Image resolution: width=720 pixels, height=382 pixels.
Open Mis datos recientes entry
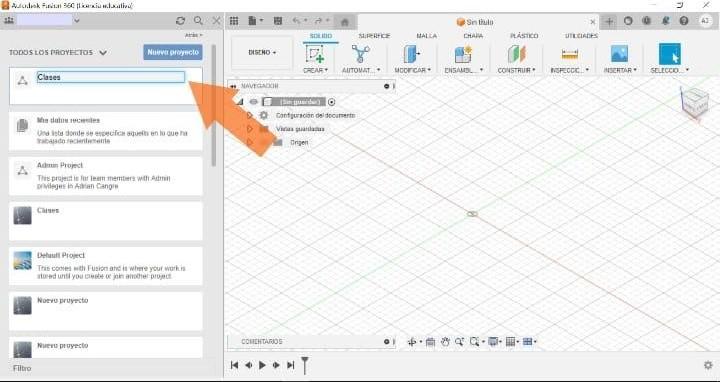106,131
